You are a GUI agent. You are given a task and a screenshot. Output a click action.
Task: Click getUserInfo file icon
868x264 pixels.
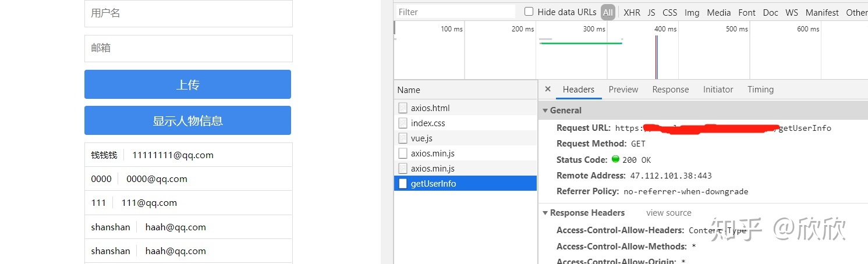(x=403, y=183)
